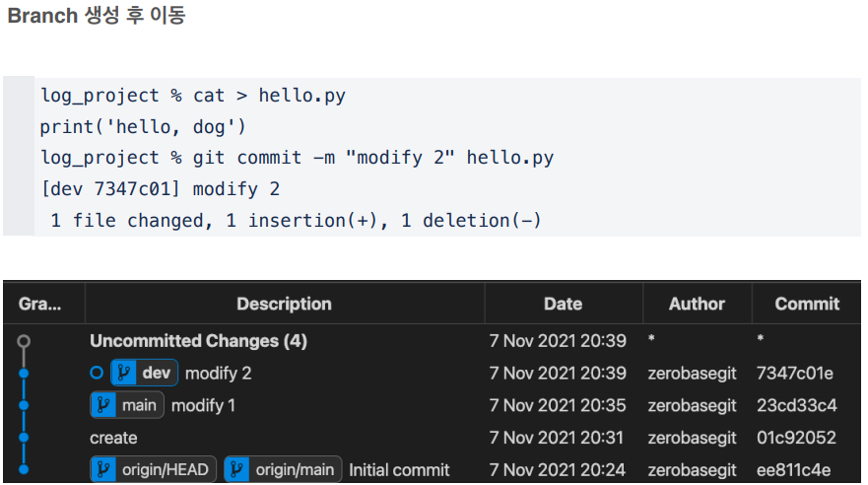Click graph node for create commit

coord(24,438)
